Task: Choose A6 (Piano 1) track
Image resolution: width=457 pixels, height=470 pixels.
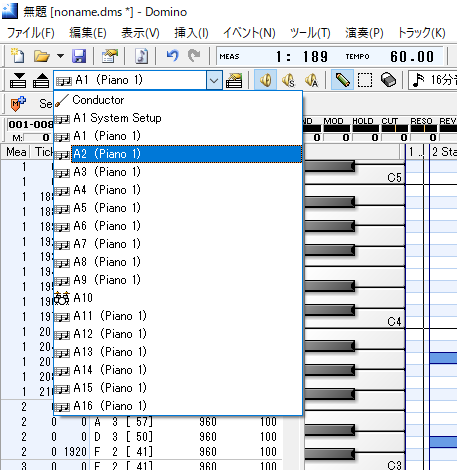Action: point(178,226)
